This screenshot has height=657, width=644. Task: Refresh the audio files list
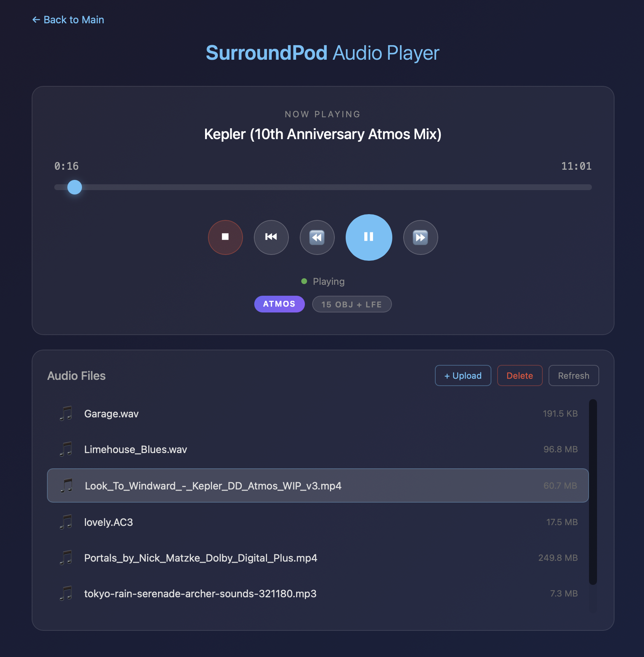pyautogui.click(x=574, y=375)
